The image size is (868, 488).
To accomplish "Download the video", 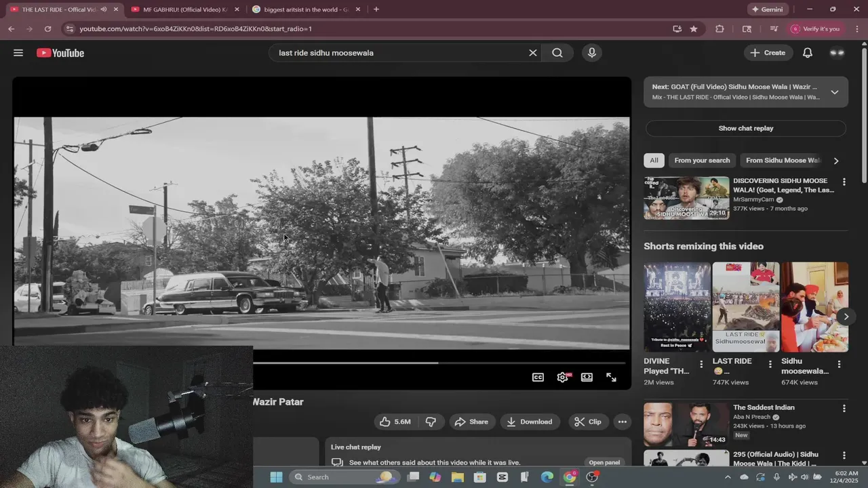I will (x=530, y=422).
